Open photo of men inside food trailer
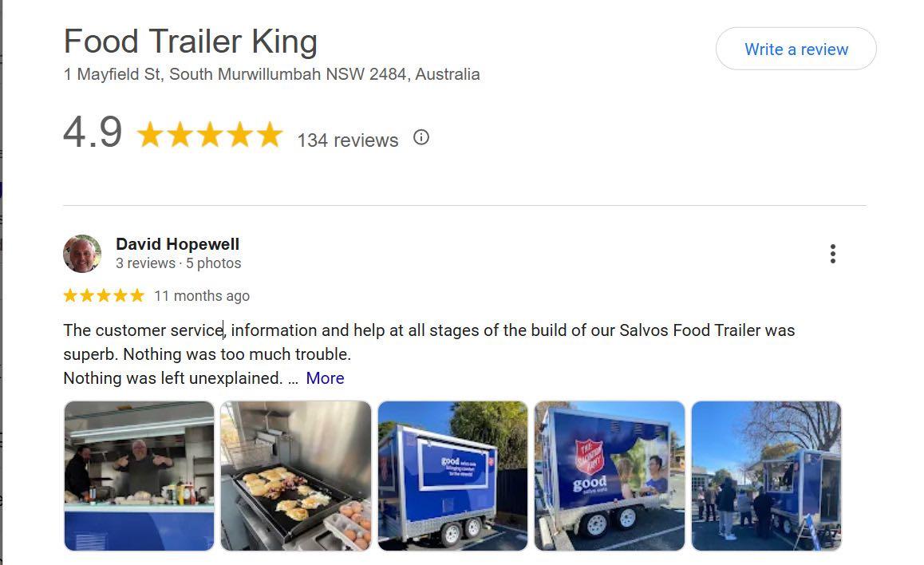This screenshot has height=565, width=924. (x=139, y=476)
